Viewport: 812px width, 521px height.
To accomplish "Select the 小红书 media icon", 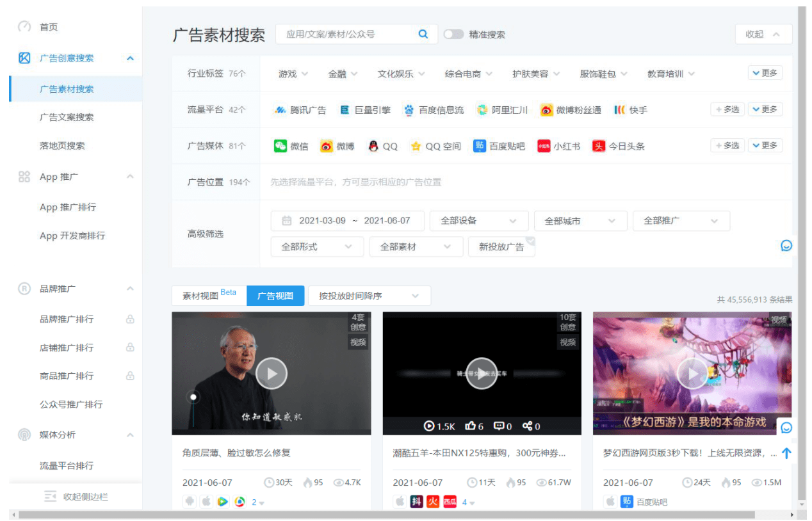I will point(544,146).
